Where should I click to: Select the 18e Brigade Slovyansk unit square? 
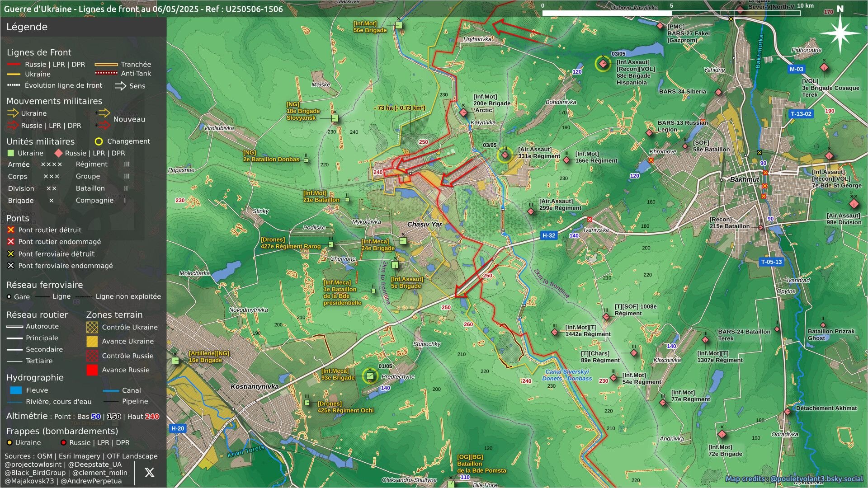click(335, 118)
